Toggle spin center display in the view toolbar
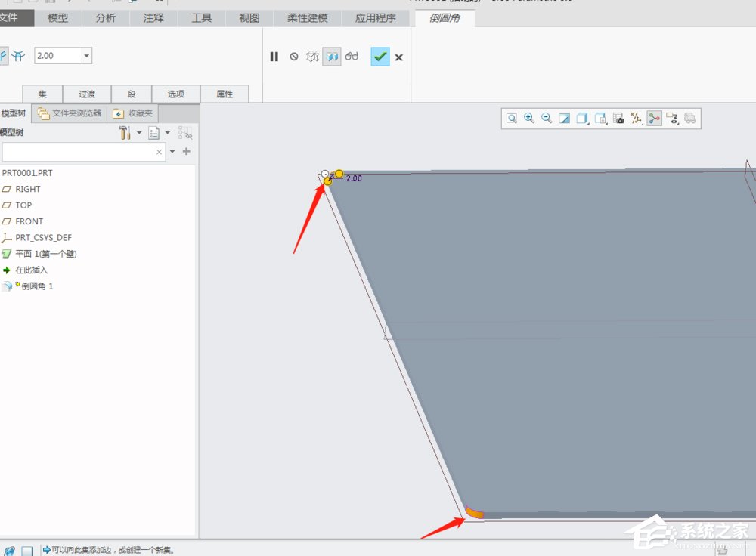The image size is (756, 556). (654, 118)
